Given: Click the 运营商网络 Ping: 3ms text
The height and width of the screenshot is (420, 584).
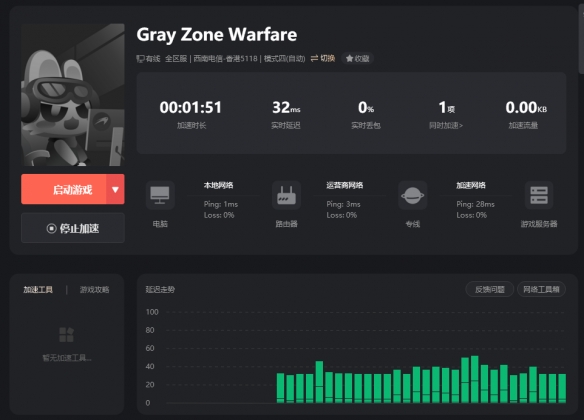Looking at the screenshot, I should point(343,204).
